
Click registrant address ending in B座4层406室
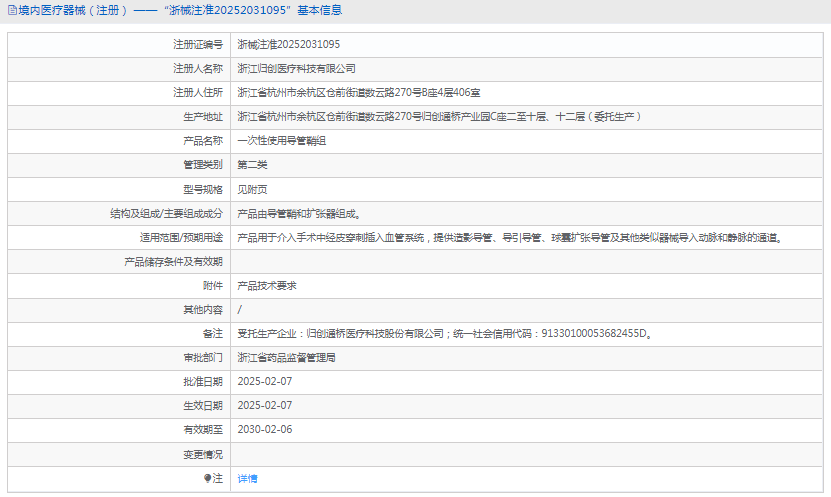359,93
